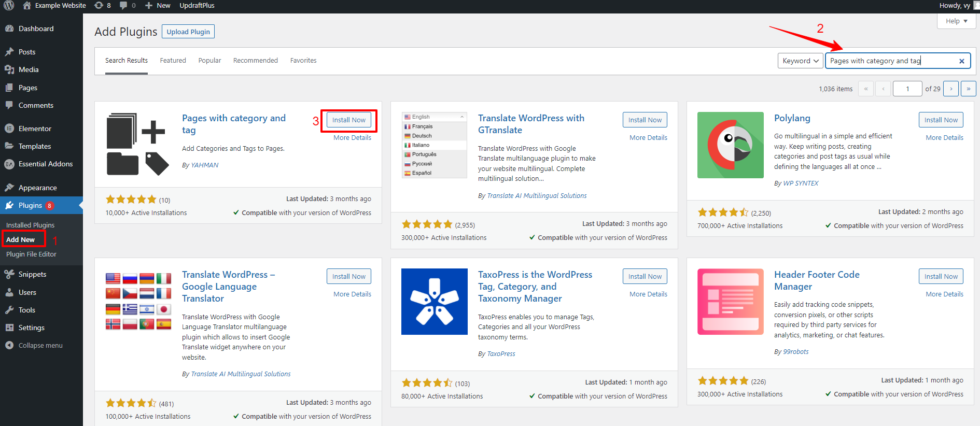Click the WordPress logo in admin bar
Viewport: 980px width, 426px height.
tap(9, 5)
